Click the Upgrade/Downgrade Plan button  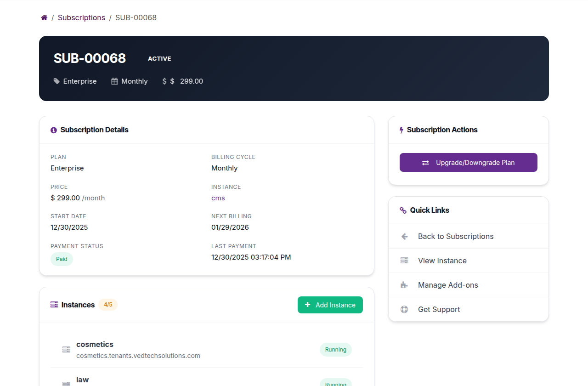click(x=469, y=163)
